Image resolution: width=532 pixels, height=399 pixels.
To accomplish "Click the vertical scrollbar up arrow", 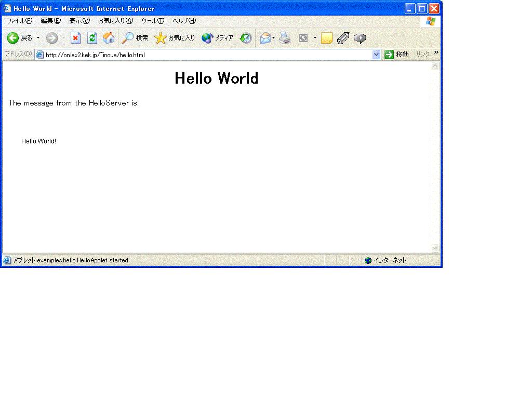I will pyautogui.click(x=435, y=66).
